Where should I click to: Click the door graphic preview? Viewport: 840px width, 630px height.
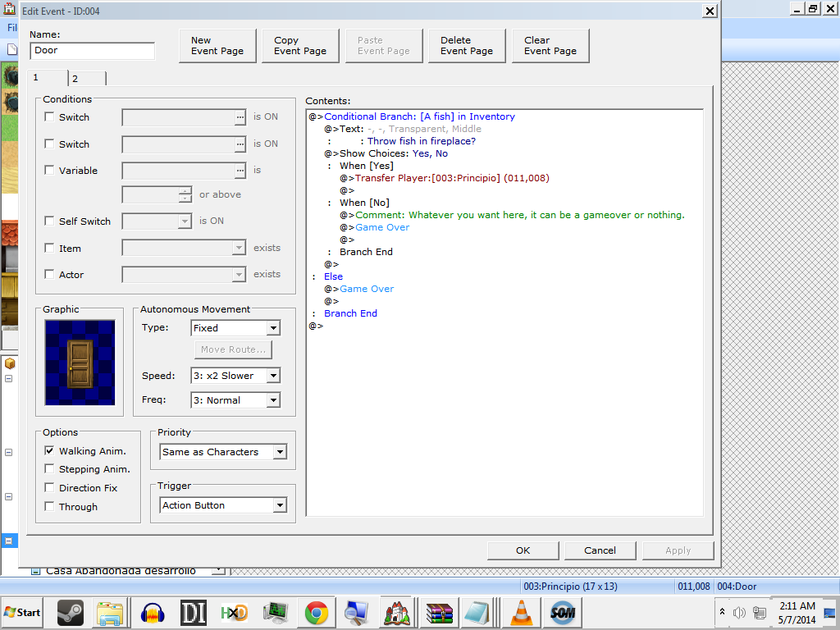point(80,362)
